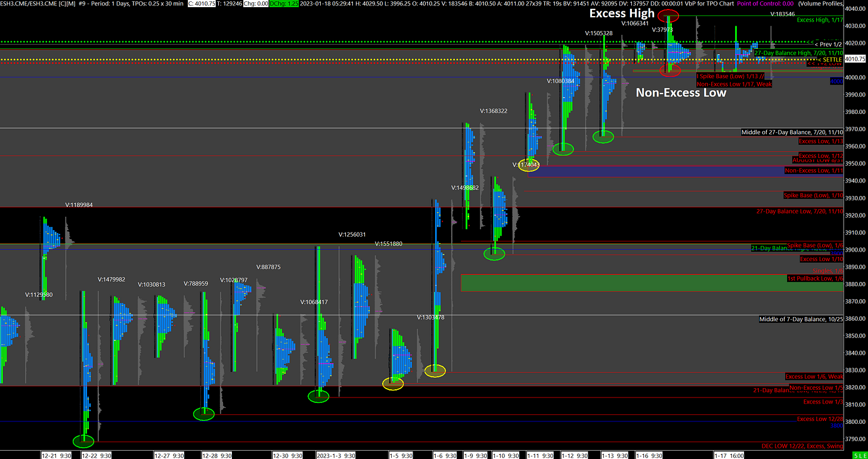
Task: Click the 'V:1479982' volume label
Action: 112,279
